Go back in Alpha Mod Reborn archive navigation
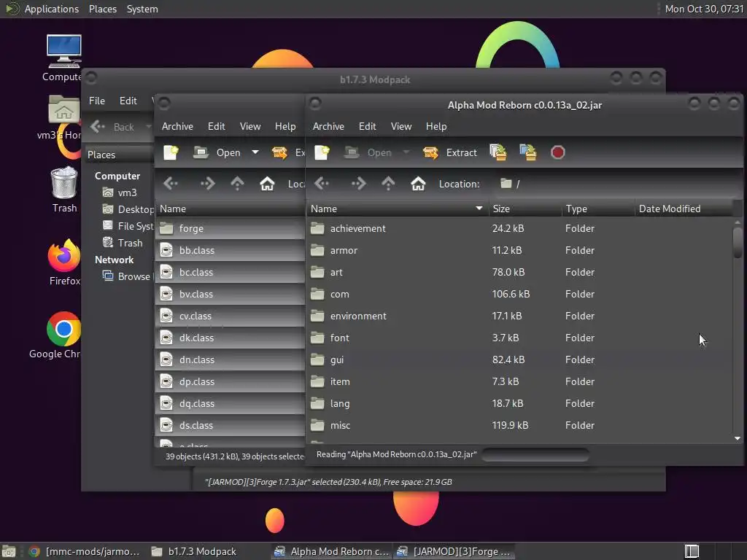The height and width of the screenshot is (560, 747). [x=322, y=183]
